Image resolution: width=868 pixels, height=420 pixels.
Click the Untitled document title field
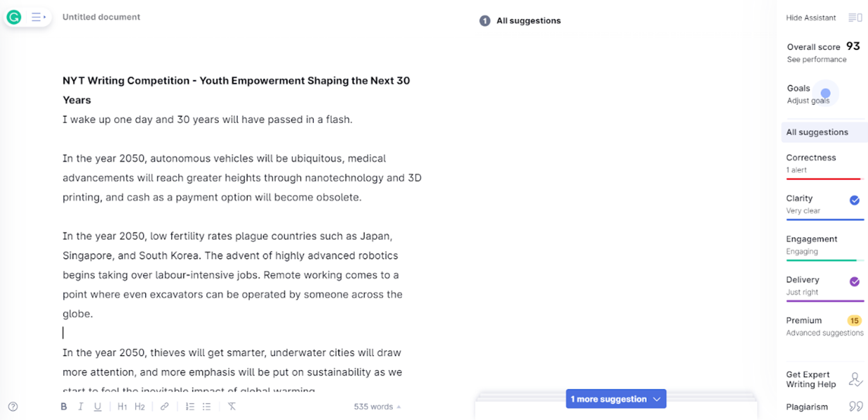click(101, 17)
